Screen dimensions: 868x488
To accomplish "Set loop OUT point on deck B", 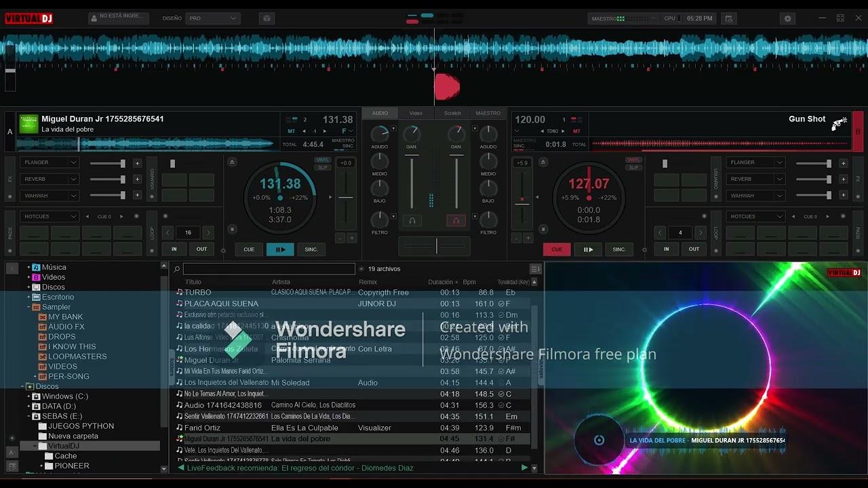I will [x=694, y=249].
